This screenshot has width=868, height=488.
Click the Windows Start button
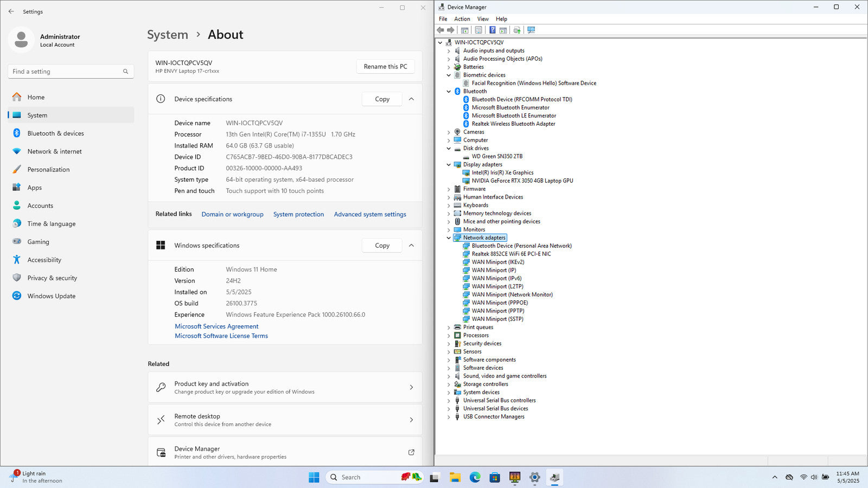(x=314, y=477)
